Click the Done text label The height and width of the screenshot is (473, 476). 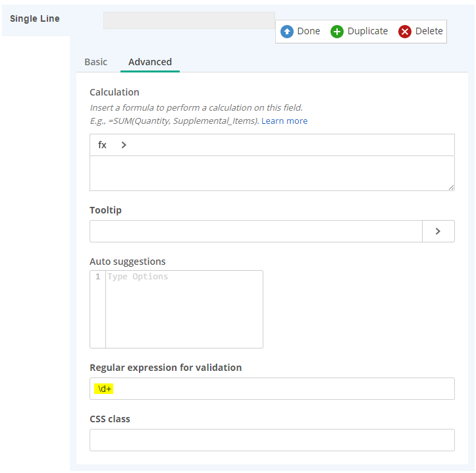pyautogui.click(x=308, y=31)
